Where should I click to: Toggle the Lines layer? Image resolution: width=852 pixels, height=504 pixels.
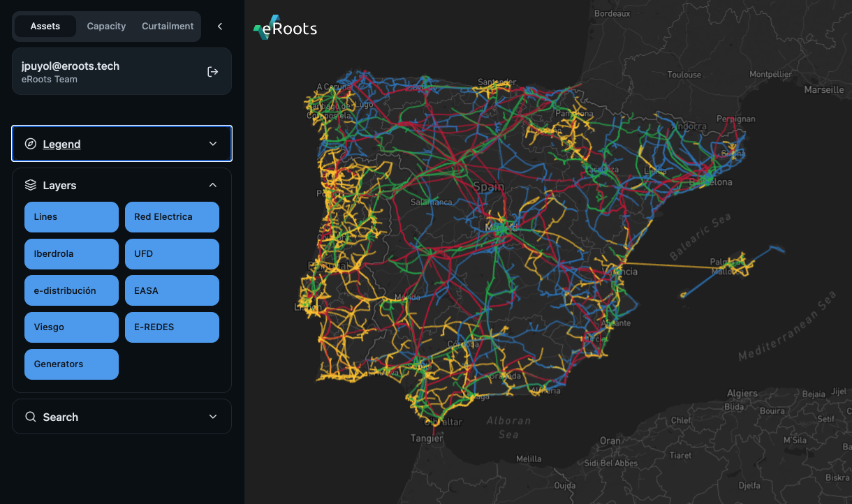[x=71, y=216]
